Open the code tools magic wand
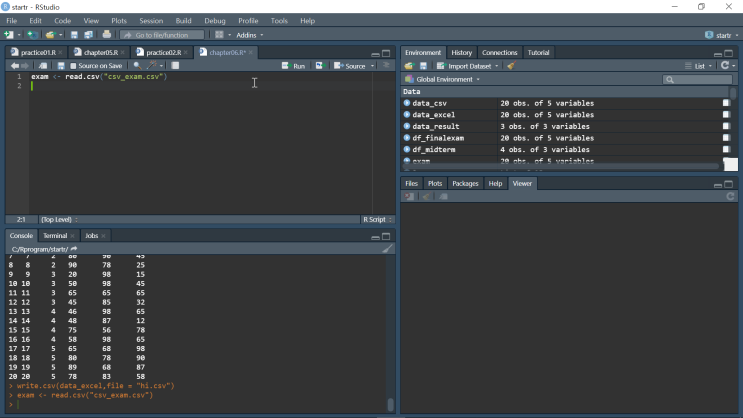Viewport: 743px width, 418px height. pos(152,65)
